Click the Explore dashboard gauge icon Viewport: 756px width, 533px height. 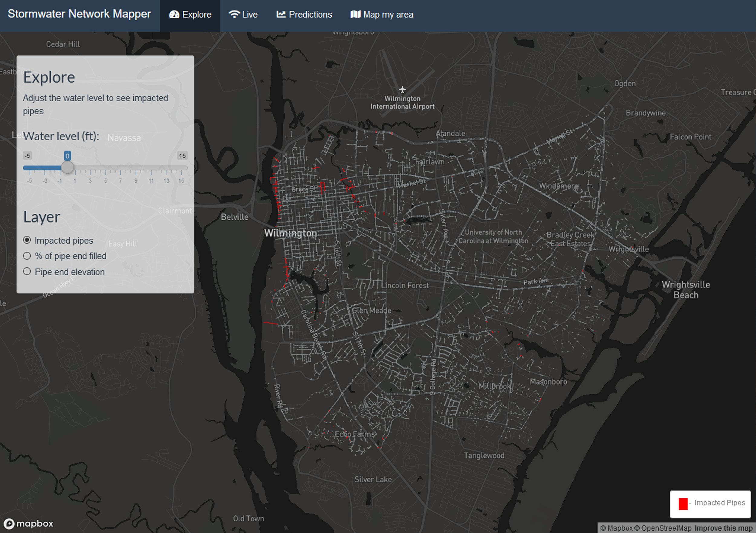pos(174,15)
